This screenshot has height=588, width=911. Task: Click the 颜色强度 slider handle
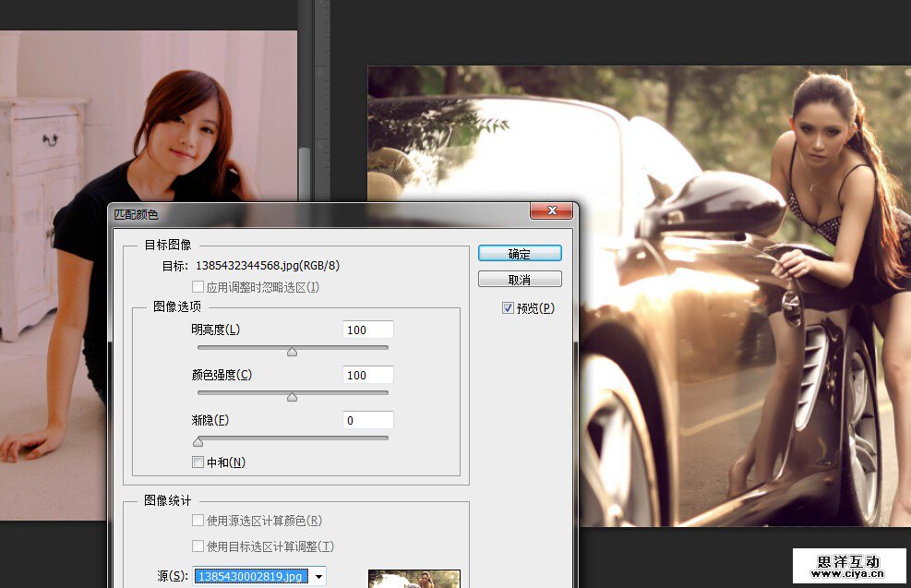click(x=293, y=397)
